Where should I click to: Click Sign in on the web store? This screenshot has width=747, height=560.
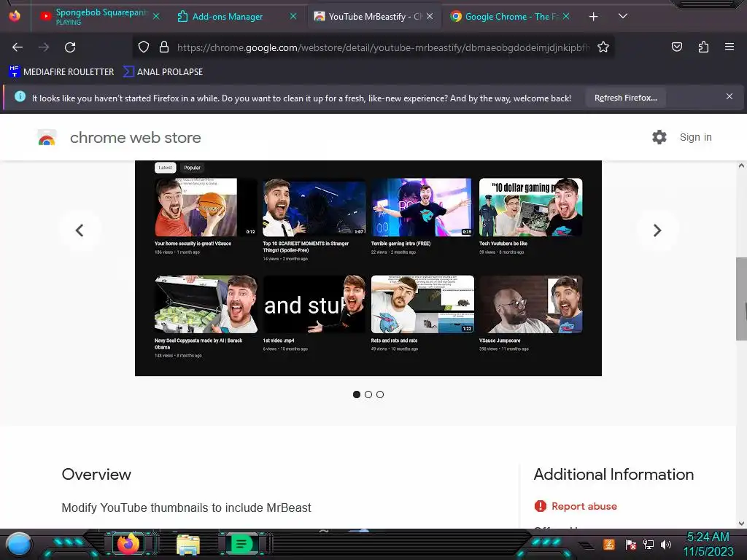pyautogui.click(x=695, y=137)
